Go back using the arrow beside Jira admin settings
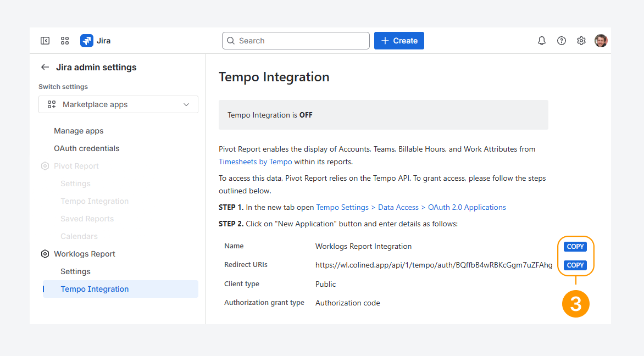Screen dimensions: 644x356 click(x=45, y=67)
